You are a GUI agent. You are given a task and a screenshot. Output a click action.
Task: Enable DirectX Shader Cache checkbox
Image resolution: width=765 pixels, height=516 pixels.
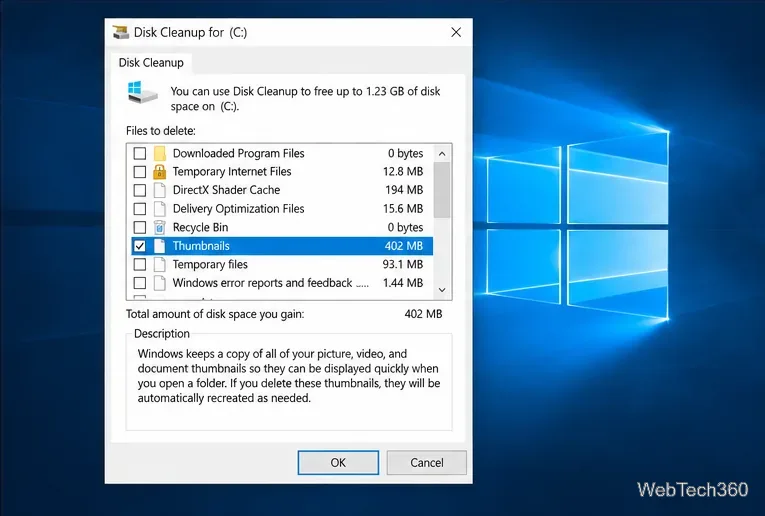point(140,190)
